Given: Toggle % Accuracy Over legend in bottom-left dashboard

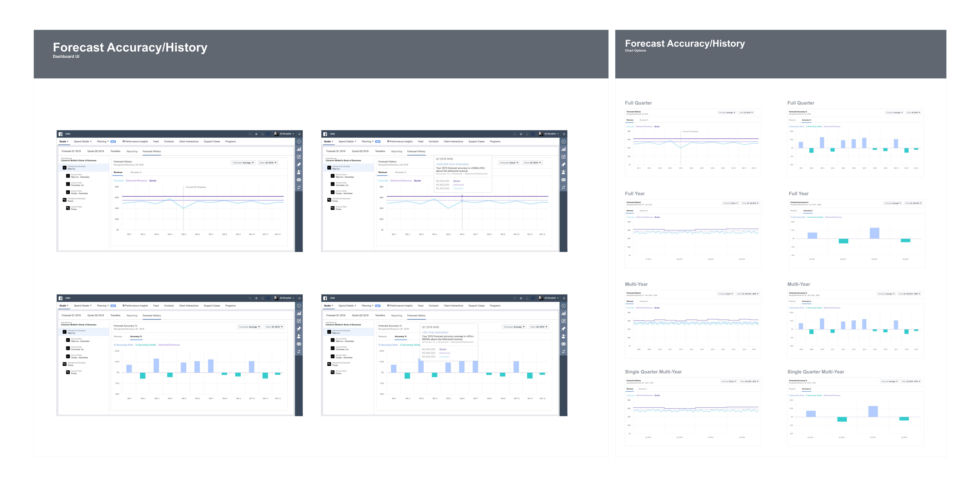Looking at the screenshot, I should click(124, 345).
